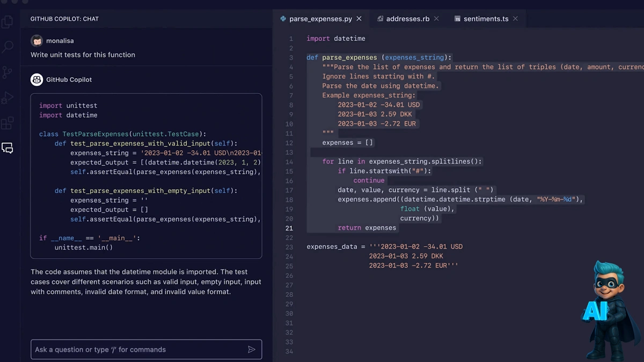
Task: Click 'def parse_expenses' in the editor
Action: [x=342, y=57]
